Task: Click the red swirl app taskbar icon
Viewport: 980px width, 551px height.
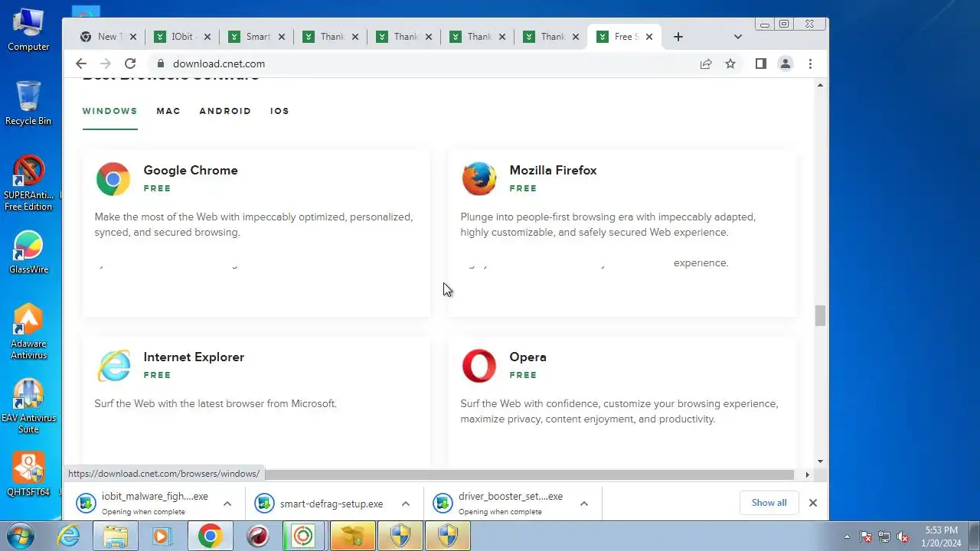Action: tap(258, 536)
